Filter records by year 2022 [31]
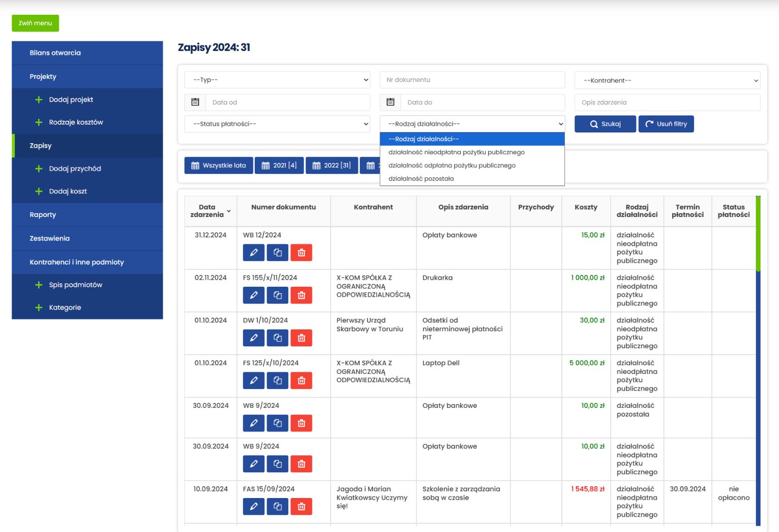 (332, 166)
